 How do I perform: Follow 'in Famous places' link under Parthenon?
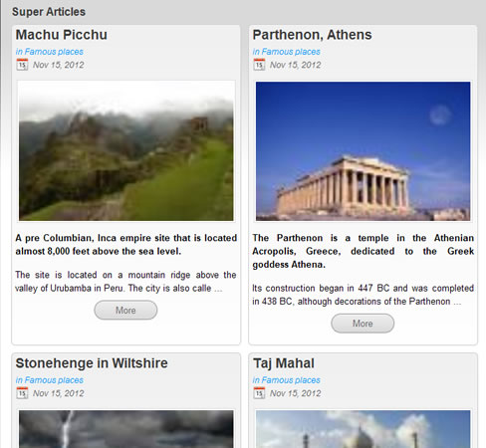(x=287, y=52)
